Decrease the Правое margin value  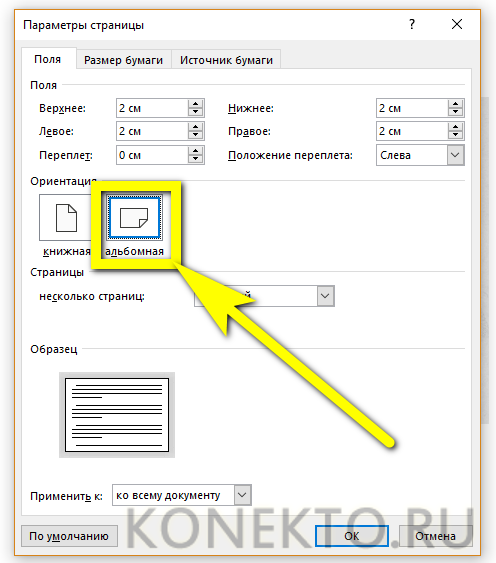[x=455, y=135]
